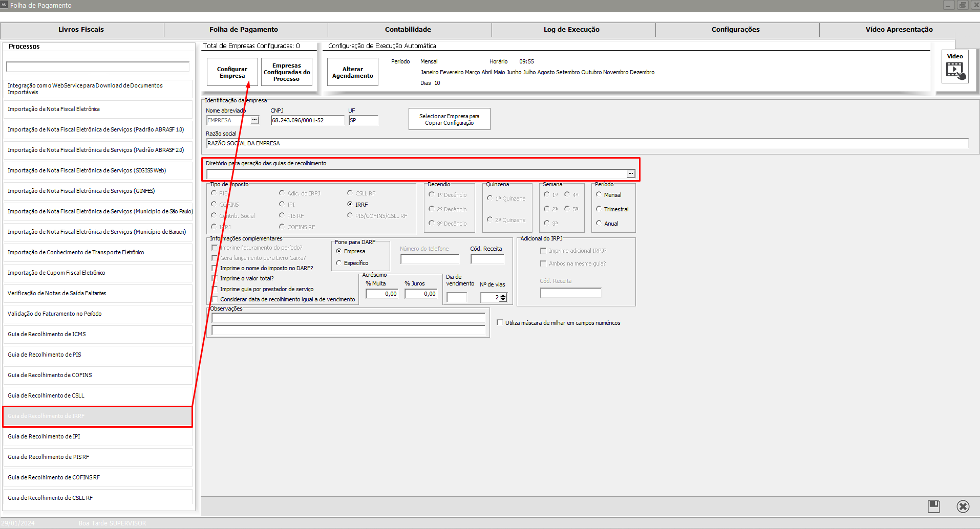Click the UF input field

click(363, 120)
